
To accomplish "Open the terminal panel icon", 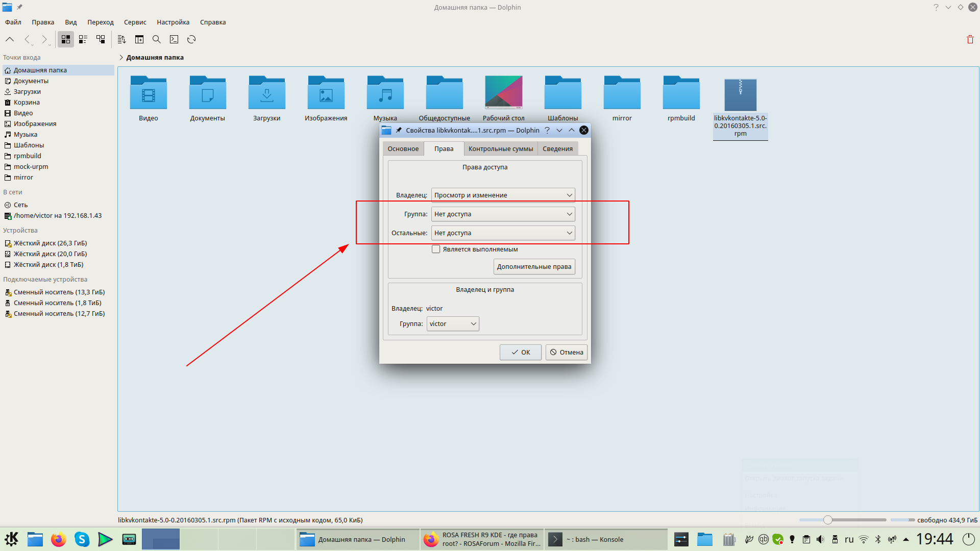I will [x=174, y=39].
